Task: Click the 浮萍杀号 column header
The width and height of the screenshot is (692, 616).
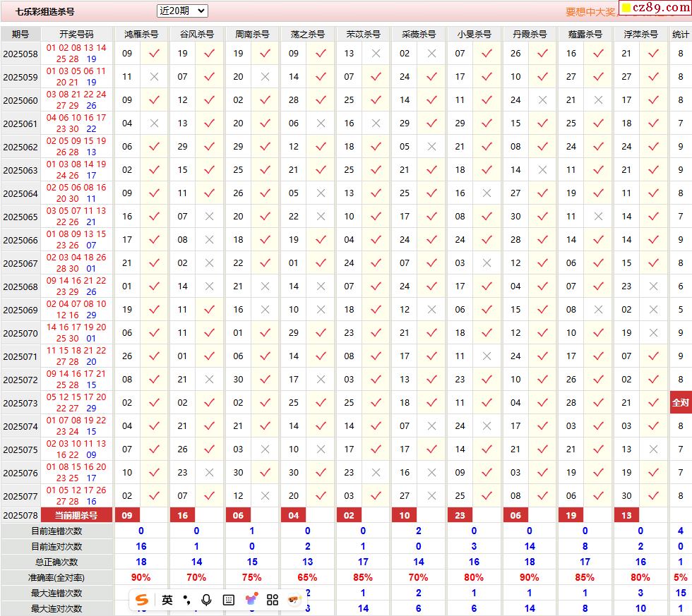Action: click(x=640, y=35)
